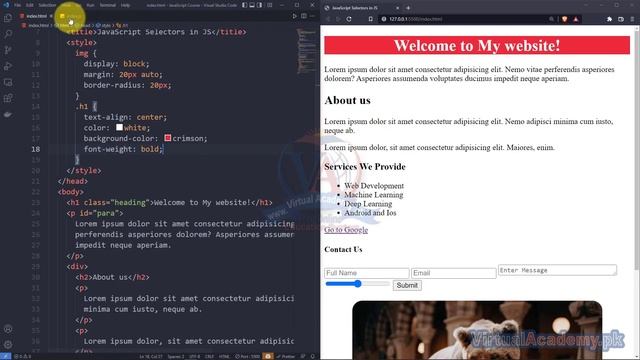Open the Help menu

(x=125, y=5)
